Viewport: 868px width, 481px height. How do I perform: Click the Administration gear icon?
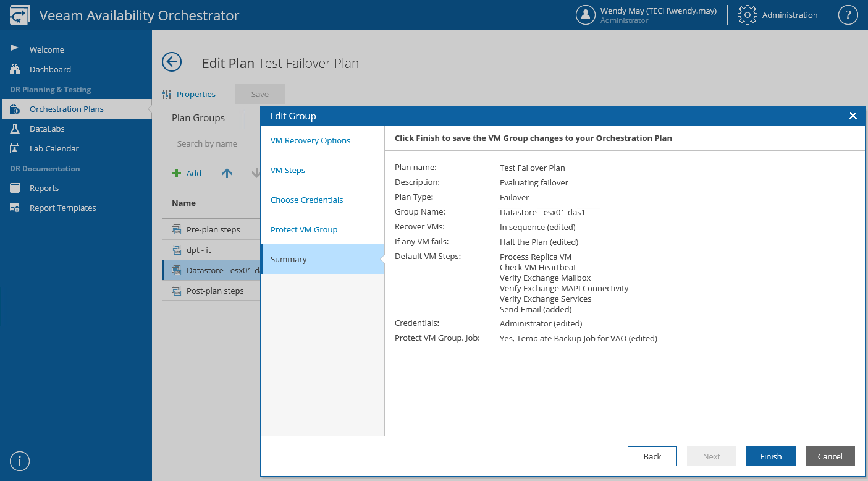point(748,15)
